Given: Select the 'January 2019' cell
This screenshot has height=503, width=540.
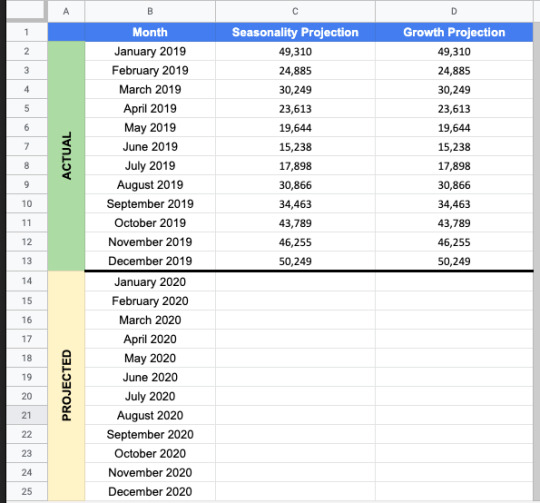Looking at the screenshot, I should click(150, 51).
